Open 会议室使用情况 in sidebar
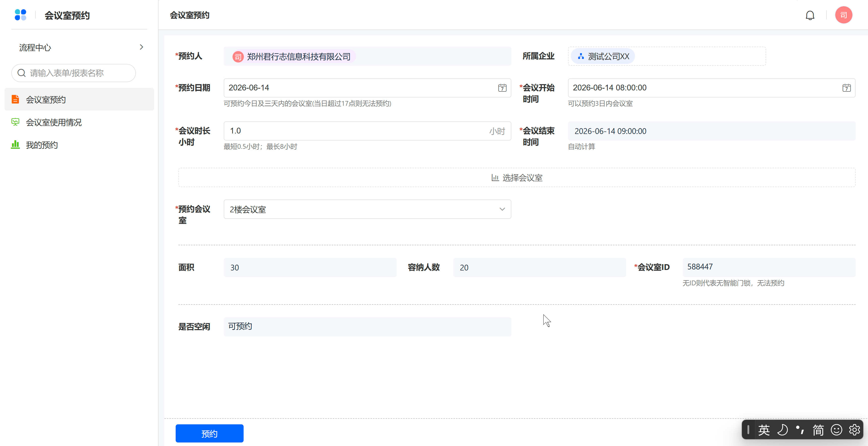This screenshot has height=446, width=868. click(x=79, y=122)
